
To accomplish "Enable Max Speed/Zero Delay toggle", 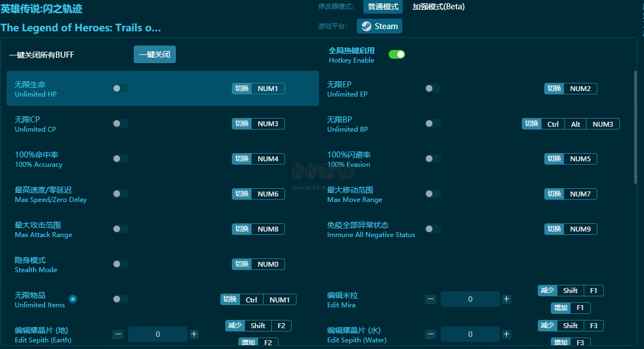I will (x=121, y=194).
